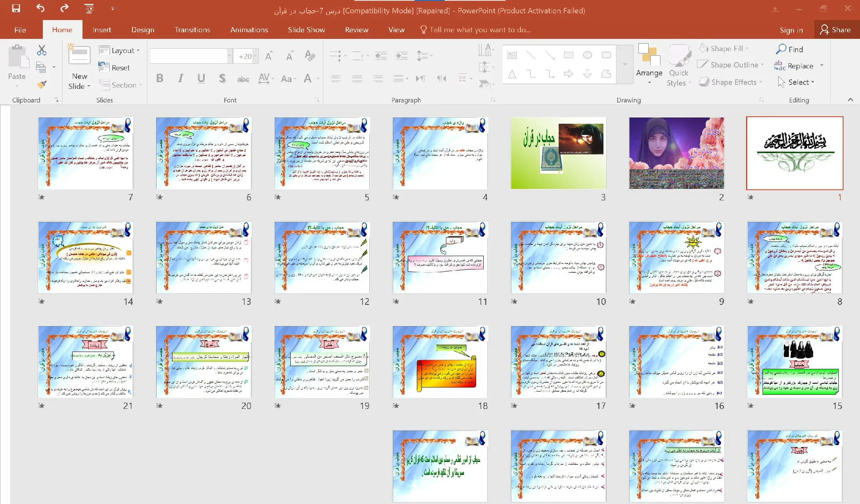
Task: Click the font name input box
Action: (189, 56)
